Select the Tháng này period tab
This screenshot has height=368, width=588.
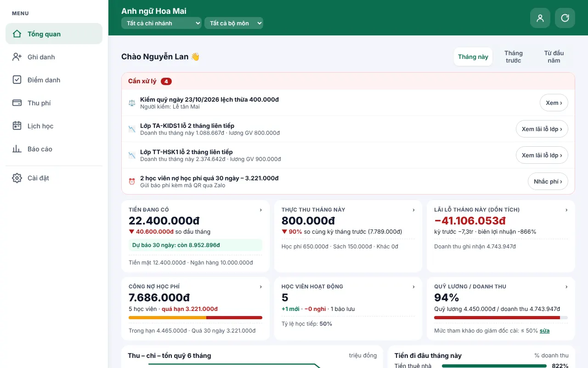click(x=473, y=57)
